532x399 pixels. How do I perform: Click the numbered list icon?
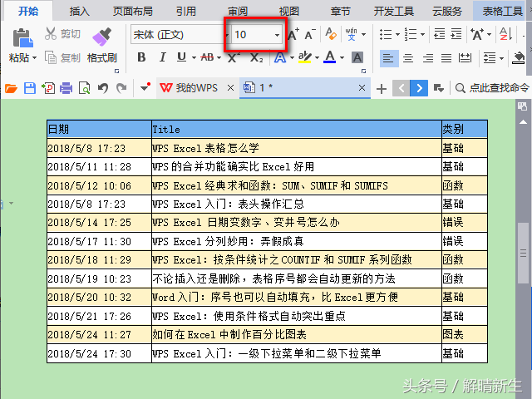411,34
